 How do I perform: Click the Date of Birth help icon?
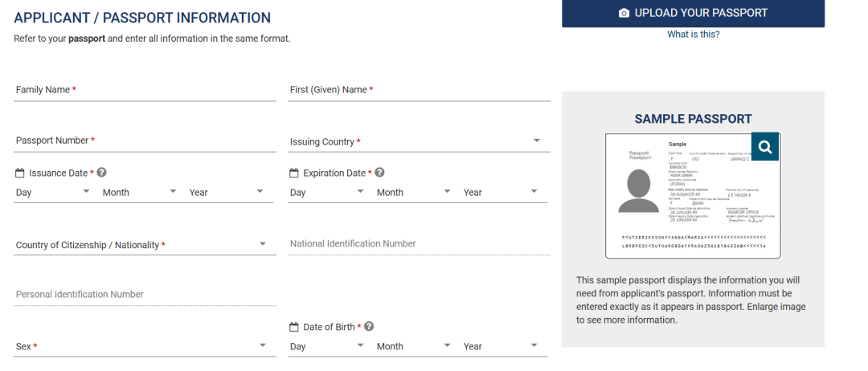click(x=369, y=327)
